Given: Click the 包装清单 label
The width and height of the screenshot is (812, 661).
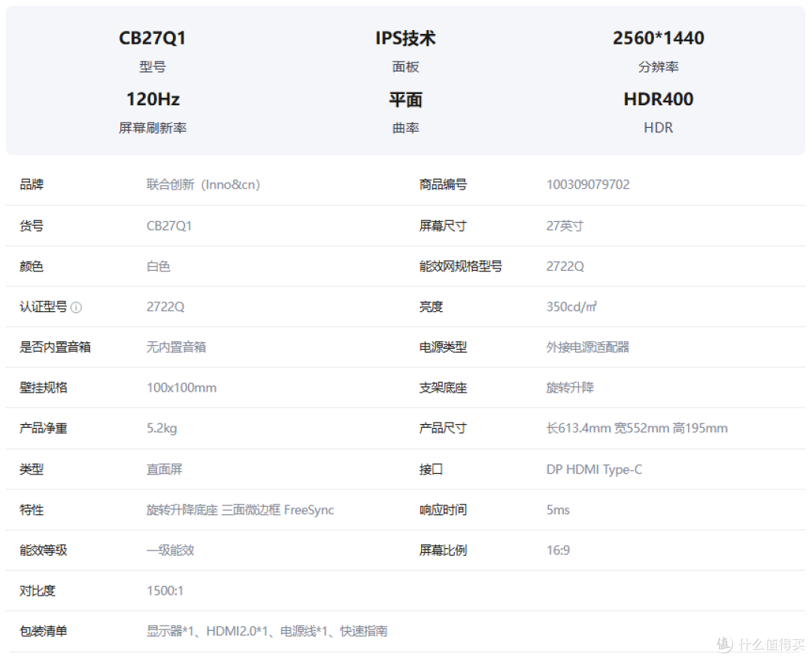Looking at the screenshot, I should (x=44, y=631).
